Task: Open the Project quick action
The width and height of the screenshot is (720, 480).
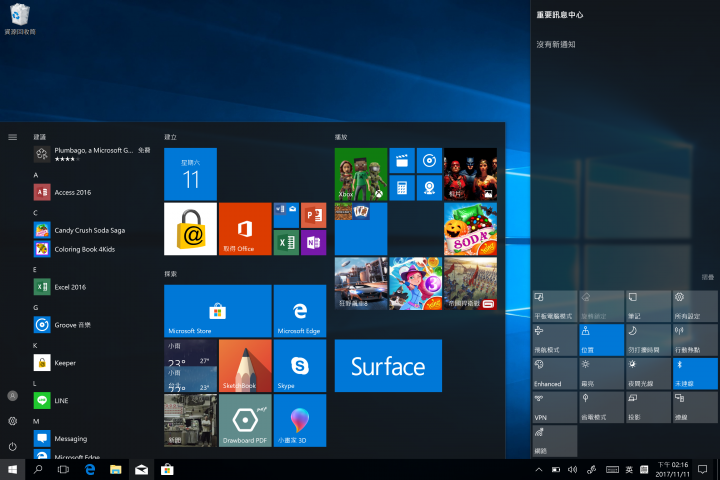Action: coord(648,407)
